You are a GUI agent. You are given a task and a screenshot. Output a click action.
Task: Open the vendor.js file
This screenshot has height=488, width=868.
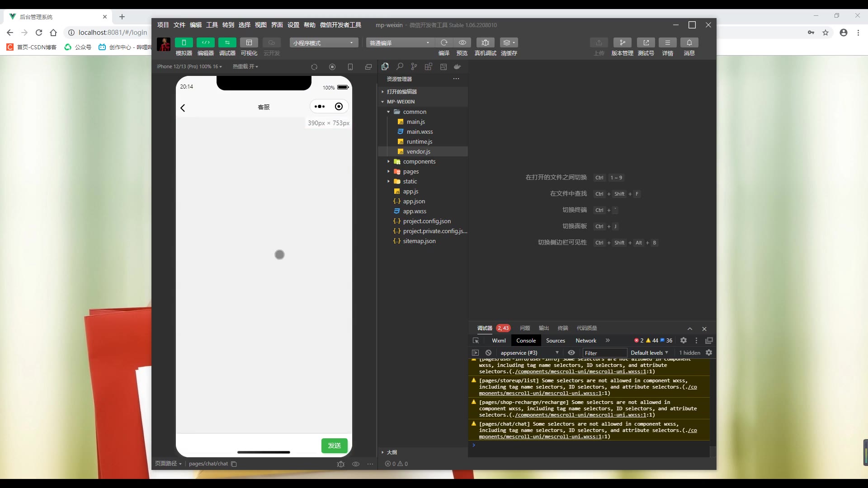pos(423,151)
